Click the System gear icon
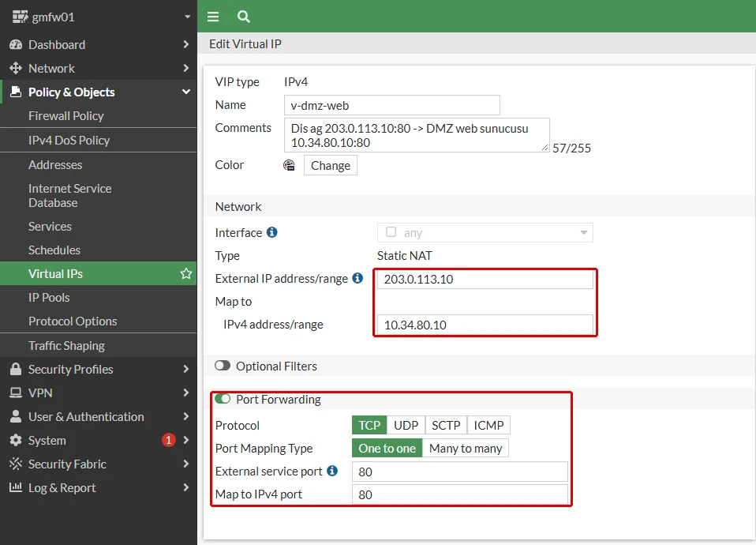The image size is (756, 545). [x=16, y=440]
